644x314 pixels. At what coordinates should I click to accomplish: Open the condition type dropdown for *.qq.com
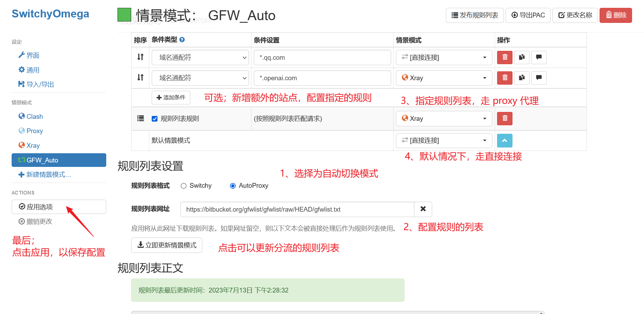(x=200, y=57)
